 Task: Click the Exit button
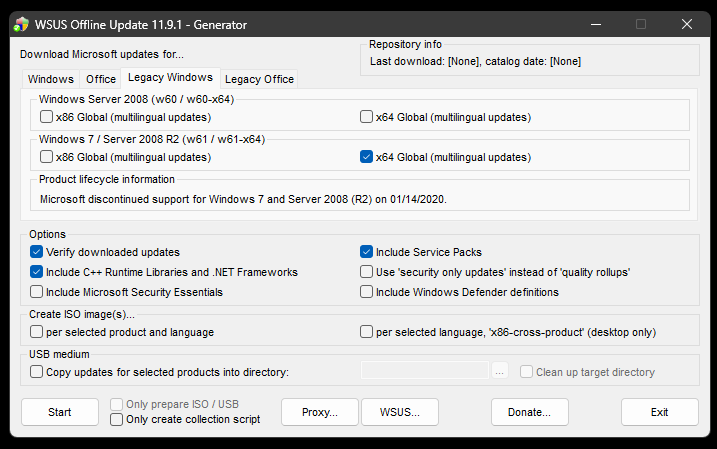coord(659,412)
